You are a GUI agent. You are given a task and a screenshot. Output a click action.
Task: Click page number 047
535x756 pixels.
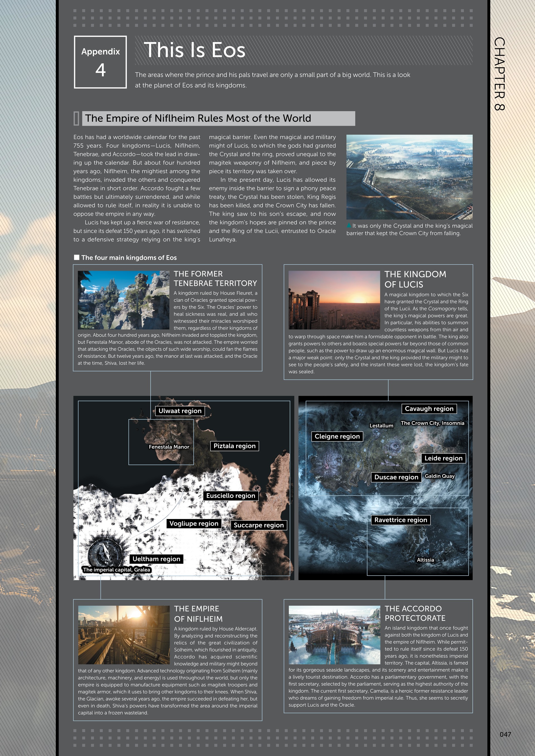[505, 734]
